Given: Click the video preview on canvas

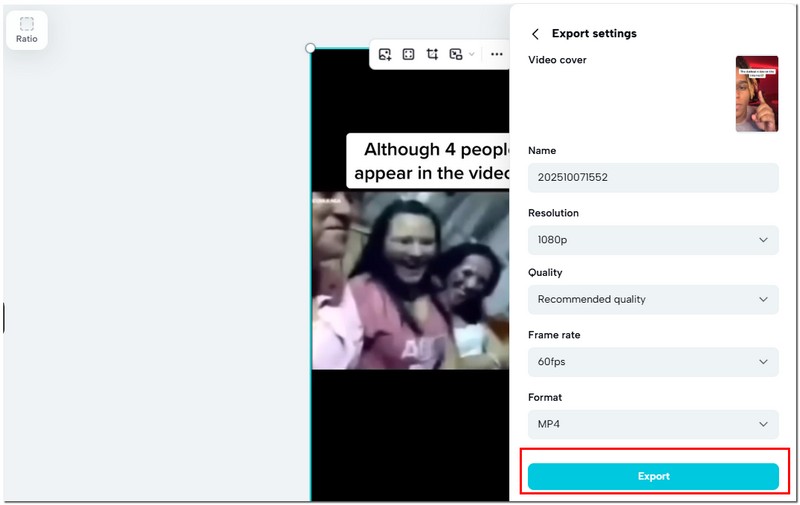Looking at the screenshot, I should (x=410, y=280).
